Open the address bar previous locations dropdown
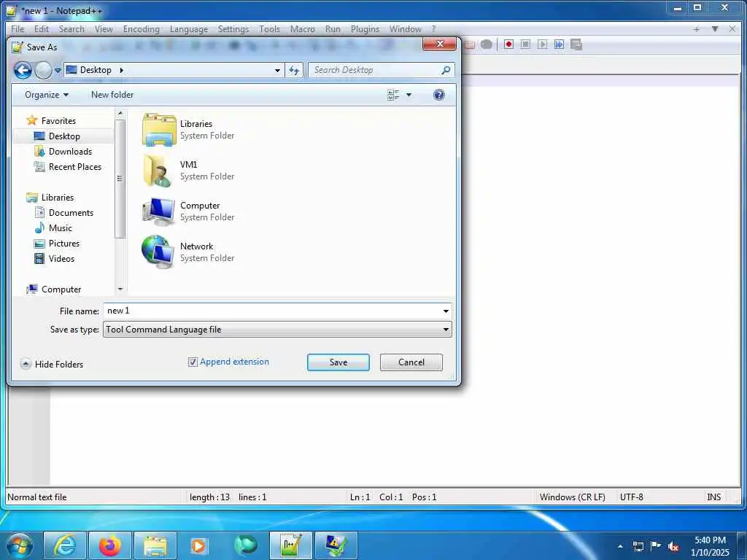Screen dimensions: 747x560 (x=277, y=71)
